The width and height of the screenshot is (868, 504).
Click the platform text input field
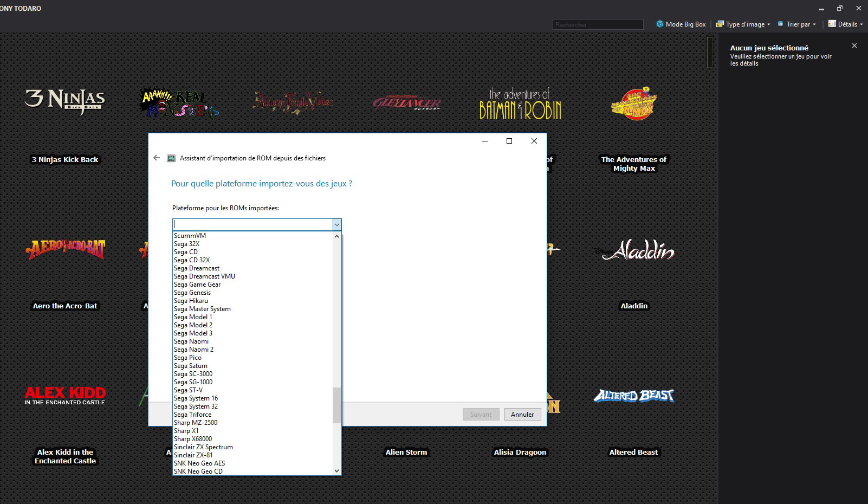252,224
